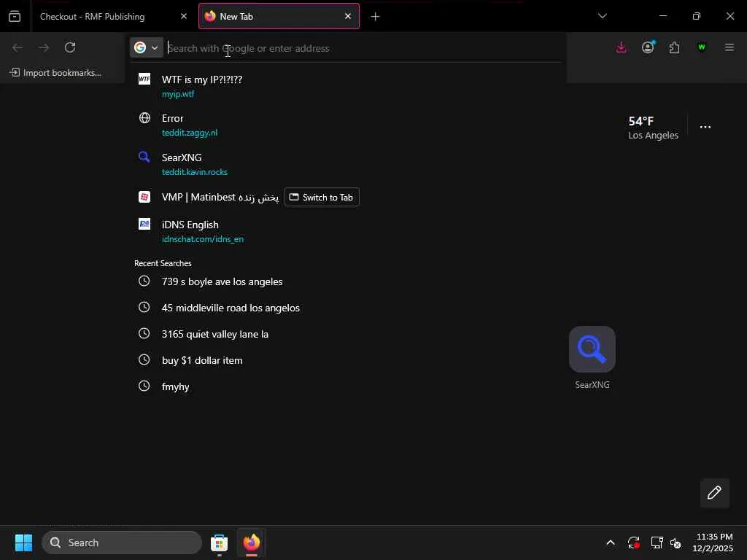
Task: Open the weather widget three-dot menu
Action: [705, 127]
